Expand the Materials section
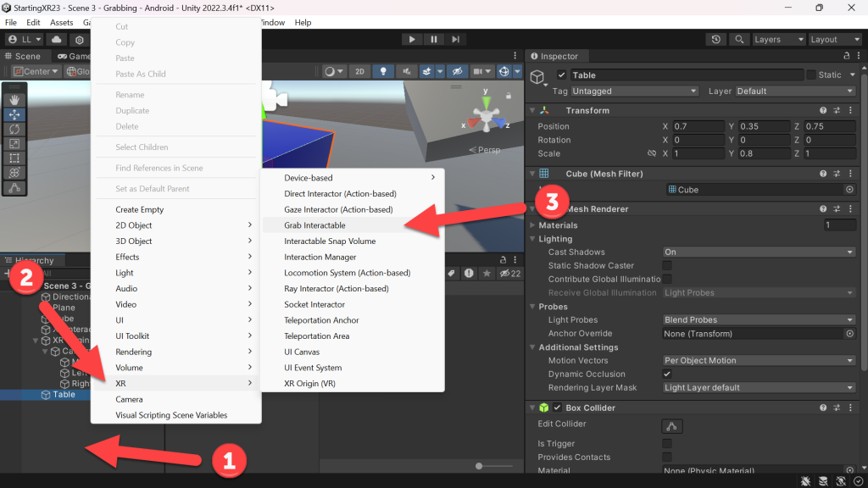868x488 pixels. pyautogui.click(x=532, y=225)
